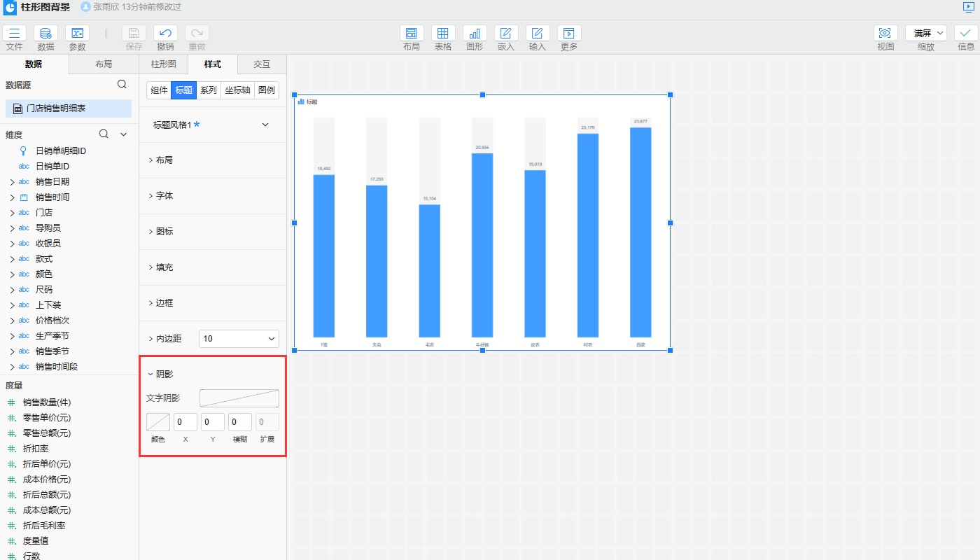Select the 系列 segment button
Screen dimensions: 980x560
[208, 90]
